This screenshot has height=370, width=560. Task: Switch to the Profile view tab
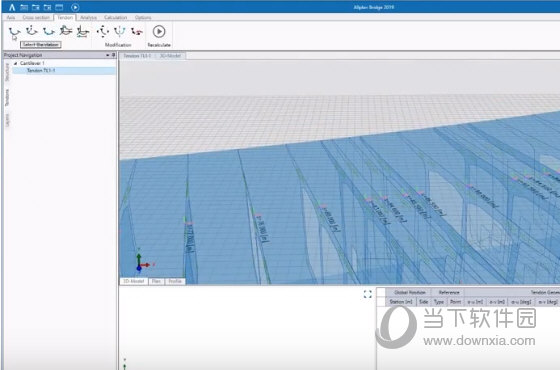175,281
